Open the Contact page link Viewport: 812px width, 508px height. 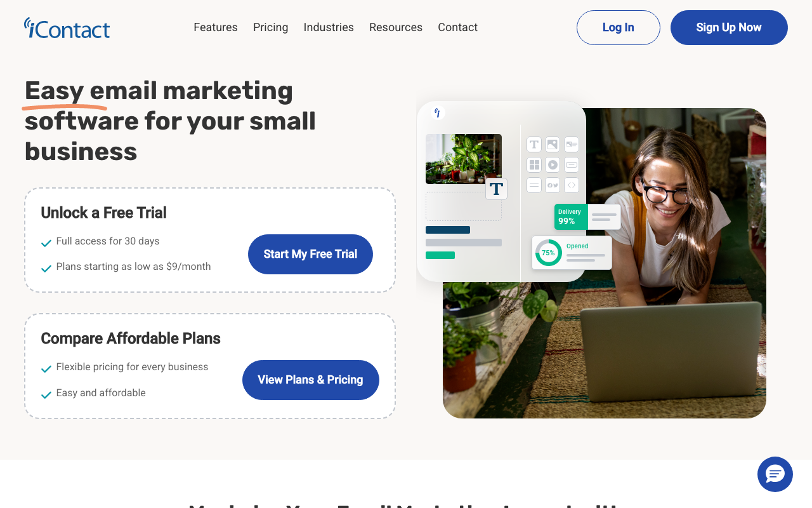click(457, 27)
